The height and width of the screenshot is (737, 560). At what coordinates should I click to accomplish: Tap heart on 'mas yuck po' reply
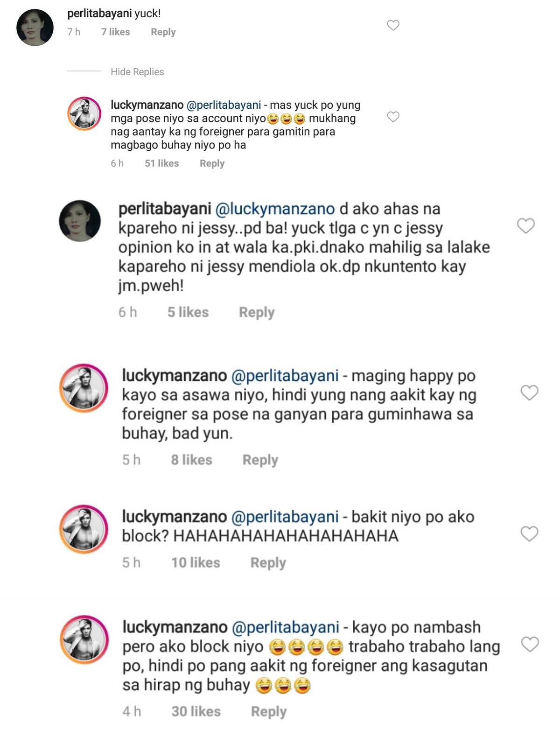pos(393,117)
